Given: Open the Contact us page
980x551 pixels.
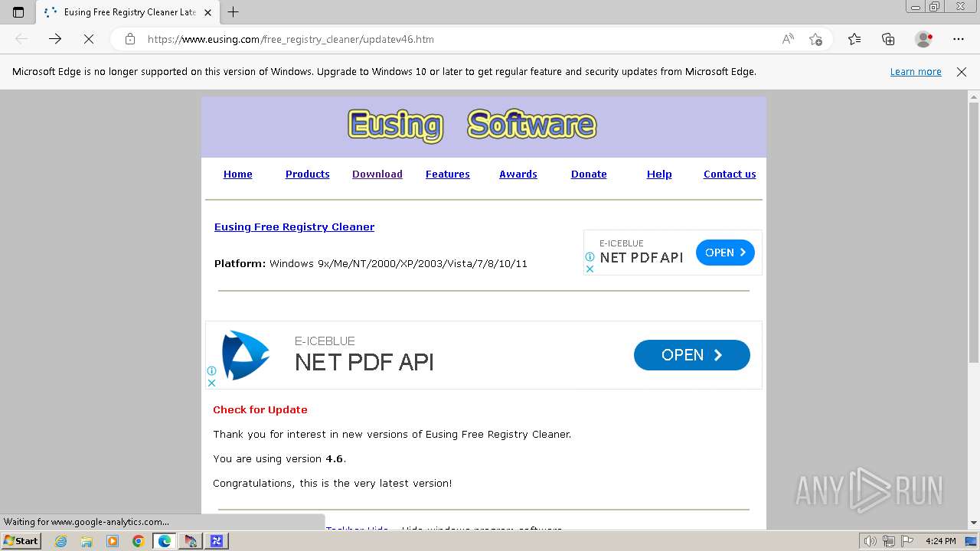Looking at the screenshot, I should coord(730,174).
